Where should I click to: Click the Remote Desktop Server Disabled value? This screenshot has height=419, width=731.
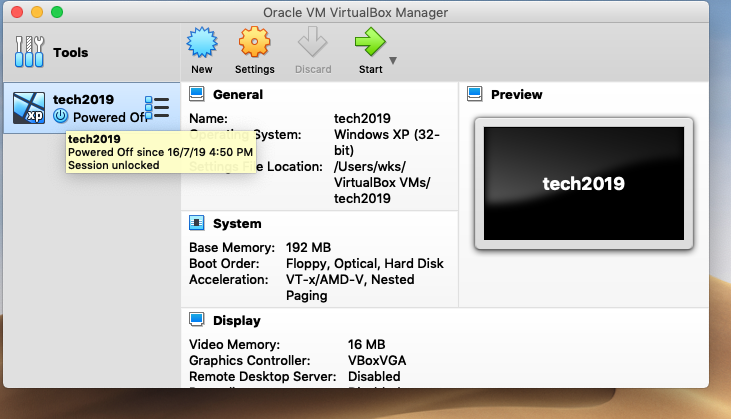374,377
